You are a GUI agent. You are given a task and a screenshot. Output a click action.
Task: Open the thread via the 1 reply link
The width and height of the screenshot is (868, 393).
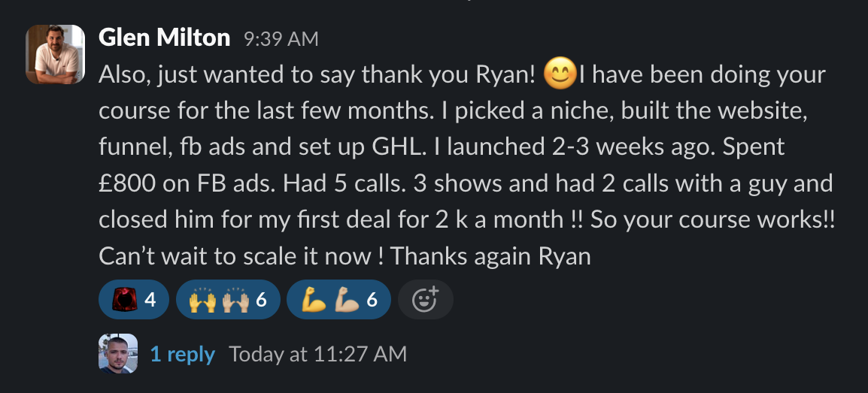tap(183, 354)
